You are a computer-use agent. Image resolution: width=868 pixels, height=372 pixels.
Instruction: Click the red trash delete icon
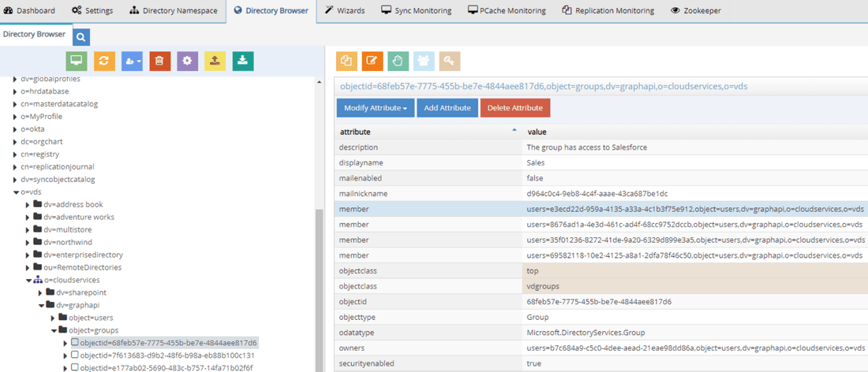pos(160,61)
